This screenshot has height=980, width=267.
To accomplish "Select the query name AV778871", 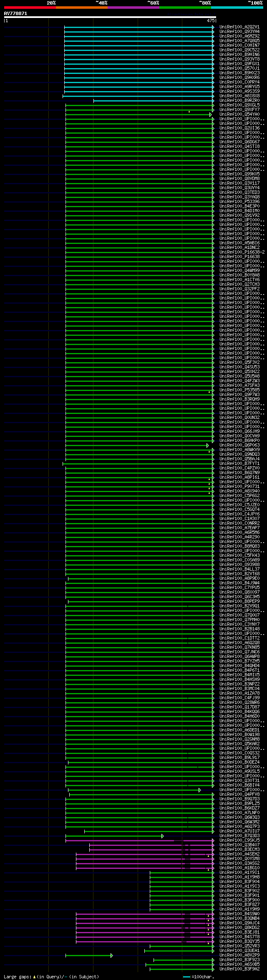I will click(15, 13).
